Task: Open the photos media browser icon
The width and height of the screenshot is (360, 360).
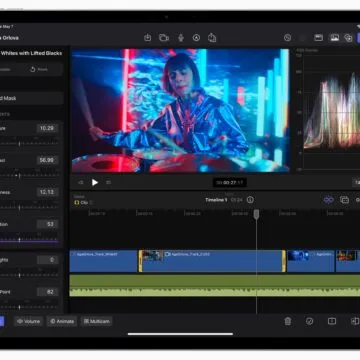Action: [334, 38]
